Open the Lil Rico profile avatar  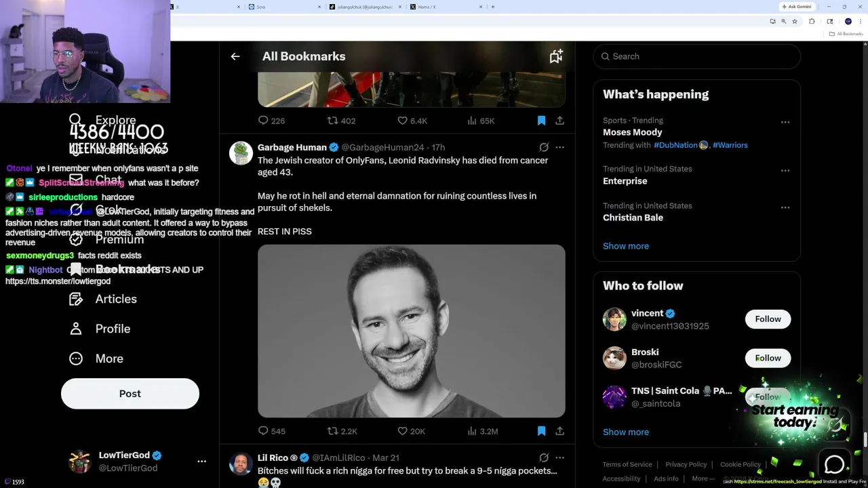(241, 464)
